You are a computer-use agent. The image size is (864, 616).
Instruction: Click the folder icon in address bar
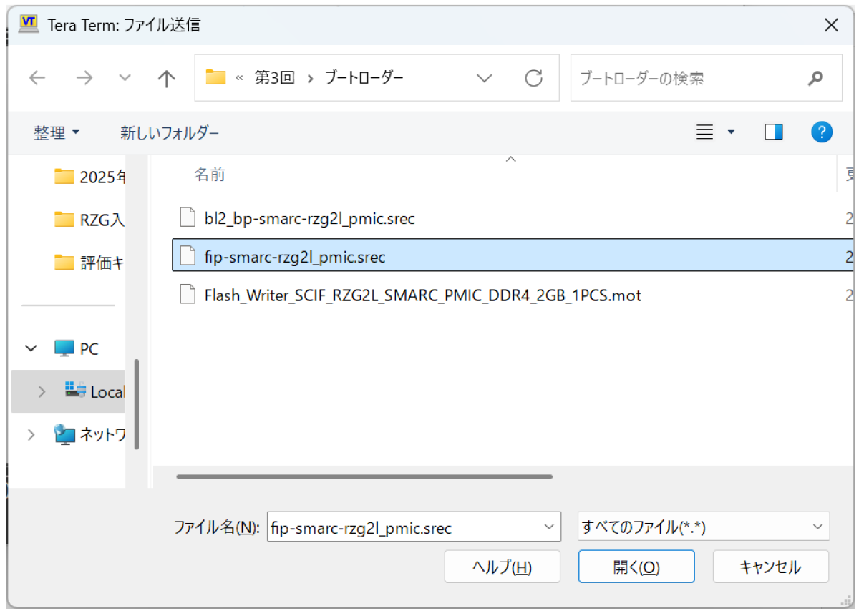pyautogui.click(x=215, y=77)
